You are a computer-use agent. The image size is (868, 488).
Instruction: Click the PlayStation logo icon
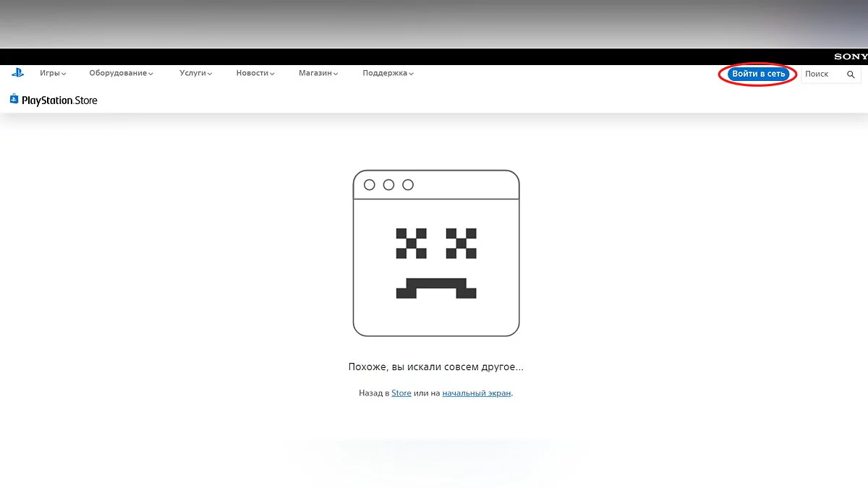(17, 73)
